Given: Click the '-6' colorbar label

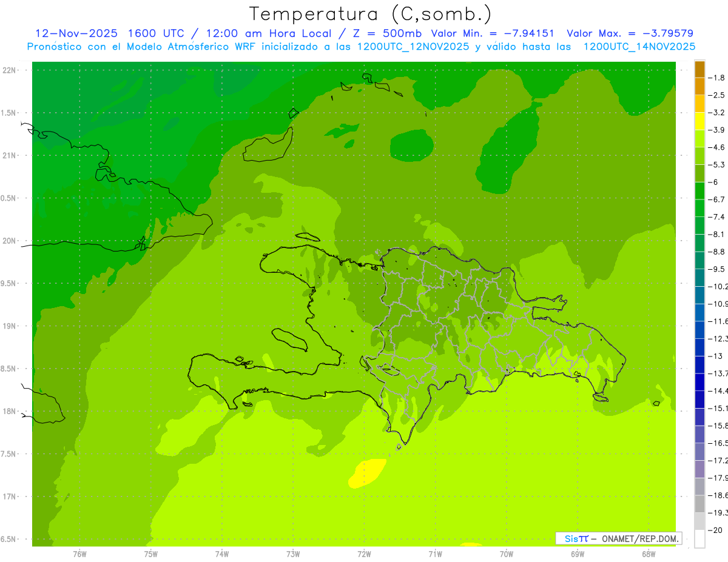Looking at the screenshot, I should click(x=714, y=182).
